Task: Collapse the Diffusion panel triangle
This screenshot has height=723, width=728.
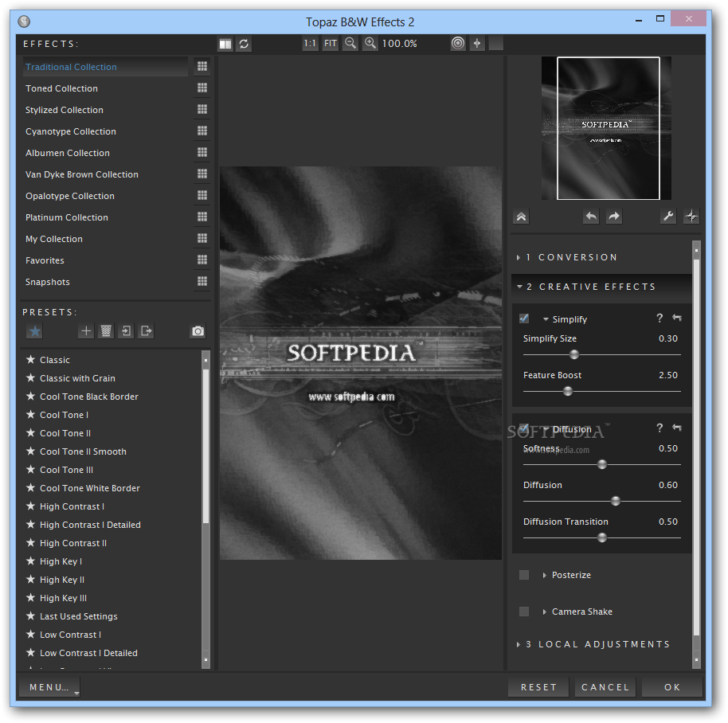Action: tap(546, 429)
